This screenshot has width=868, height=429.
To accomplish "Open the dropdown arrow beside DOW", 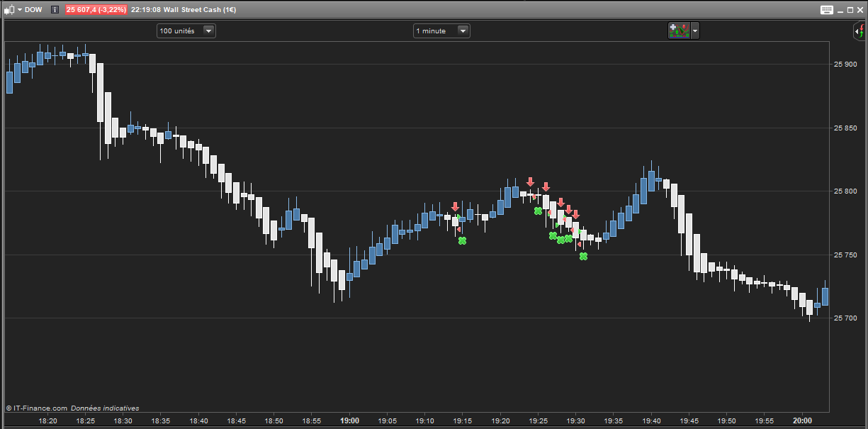I will 19,10.
